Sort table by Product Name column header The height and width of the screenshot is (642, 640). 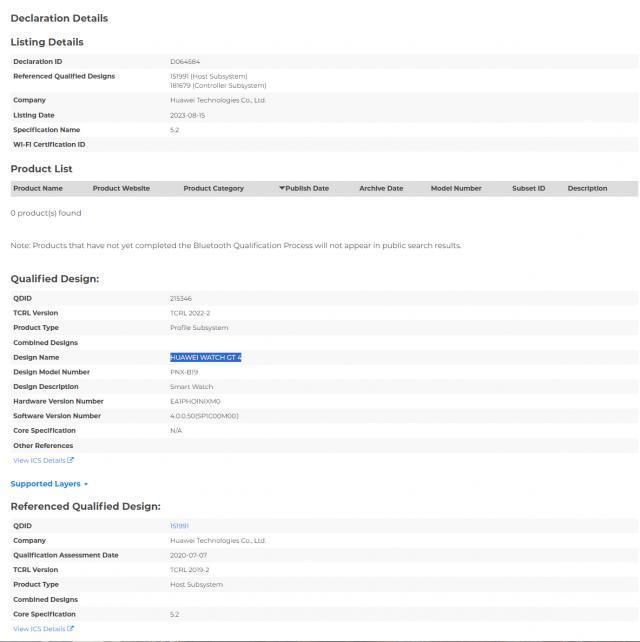pyautogui.click(x=38, y=188)
